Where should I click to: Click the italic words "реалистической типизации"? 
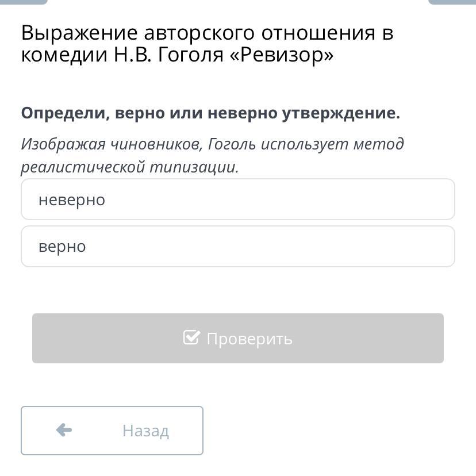(x=129, y=167)
